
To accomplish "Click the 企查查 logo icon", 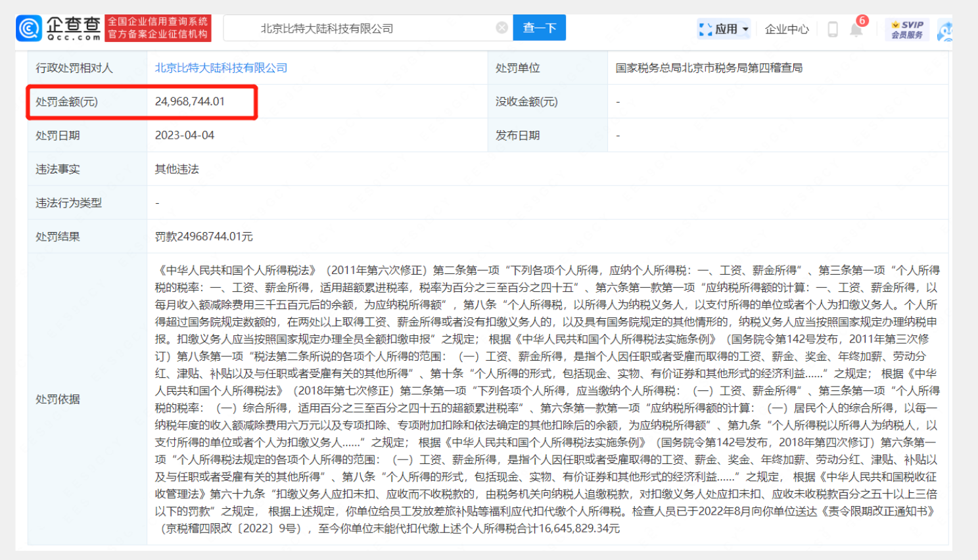I will [29, 28].
